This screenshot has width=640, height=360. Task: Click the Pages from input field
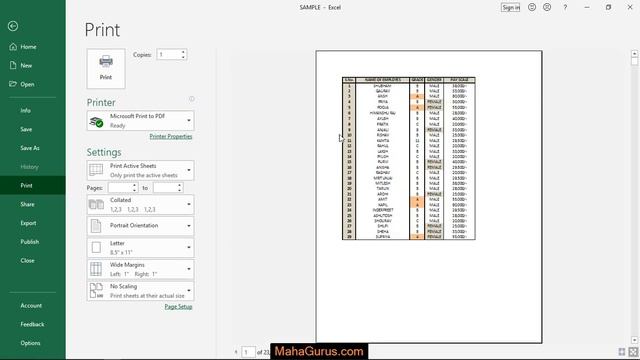click(x=120, y=188)
